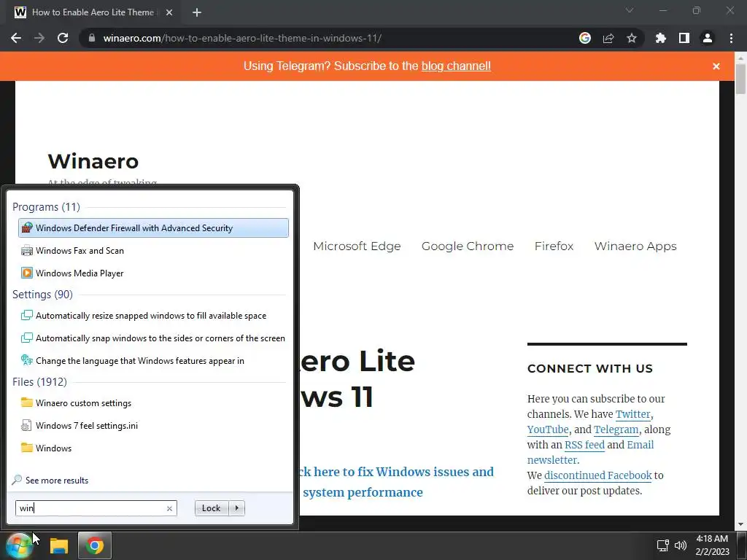The image size is (747, 560).
Task: Click the Files (1912) group header
Action: [x=39, y=382]
